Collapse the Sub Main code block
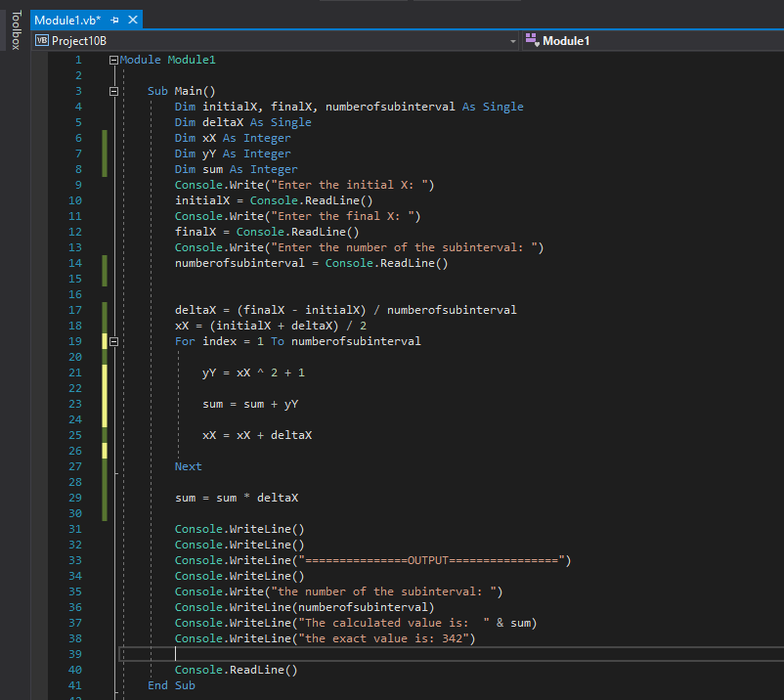 (113, 90)
